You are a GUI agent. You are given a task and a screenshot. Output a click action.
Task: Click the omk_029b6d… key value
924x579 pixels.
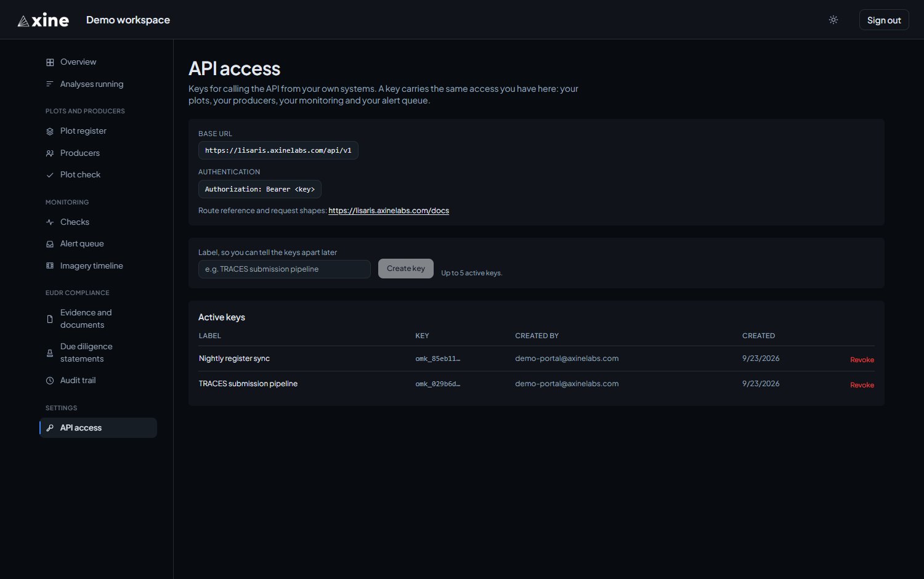(438, 384)
